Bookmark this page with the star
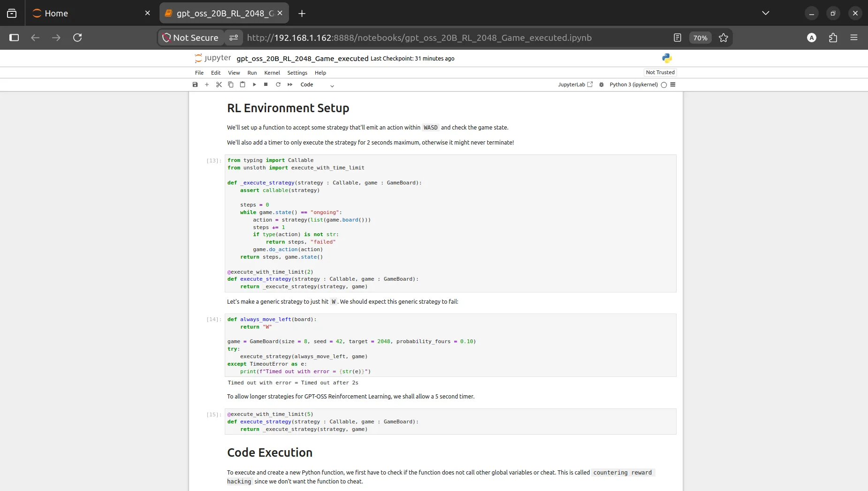Screen dimensions: 868x491 pos(723,38)
